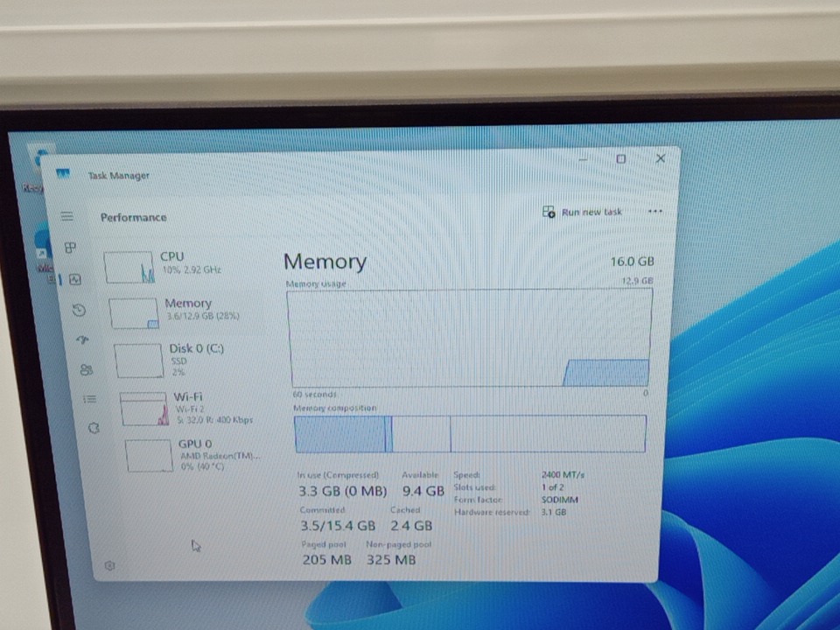Click the Wi-Fi throughput mini graph
This screenshot has height=630, width=840.
click(144, 409)
